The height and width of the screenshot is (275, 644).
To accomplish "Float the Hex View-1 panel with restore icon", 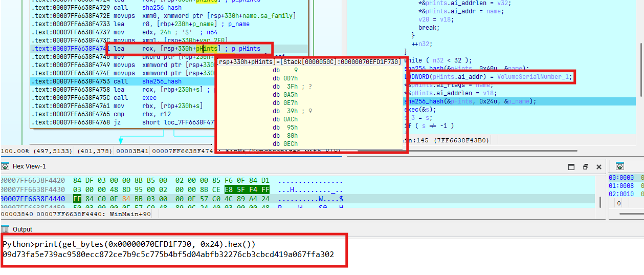I will 586,167.
